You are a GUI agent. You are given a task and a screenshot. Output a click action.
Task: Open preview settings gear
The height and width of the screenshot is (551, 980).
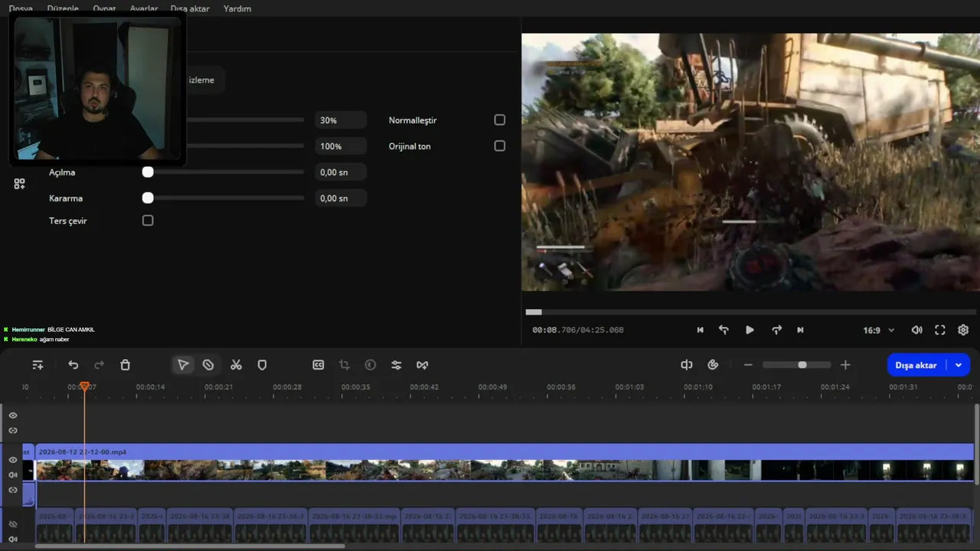pyautogui.click(x=963, y=330)
